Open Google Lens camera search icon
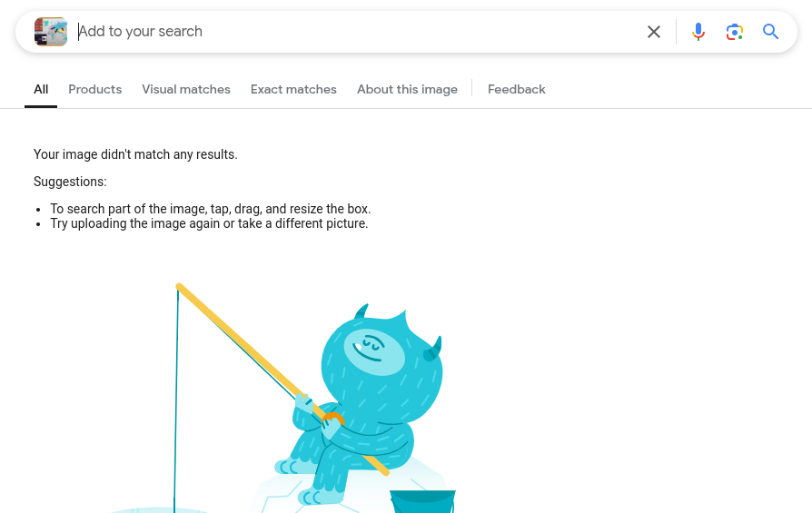 point(734,32)
